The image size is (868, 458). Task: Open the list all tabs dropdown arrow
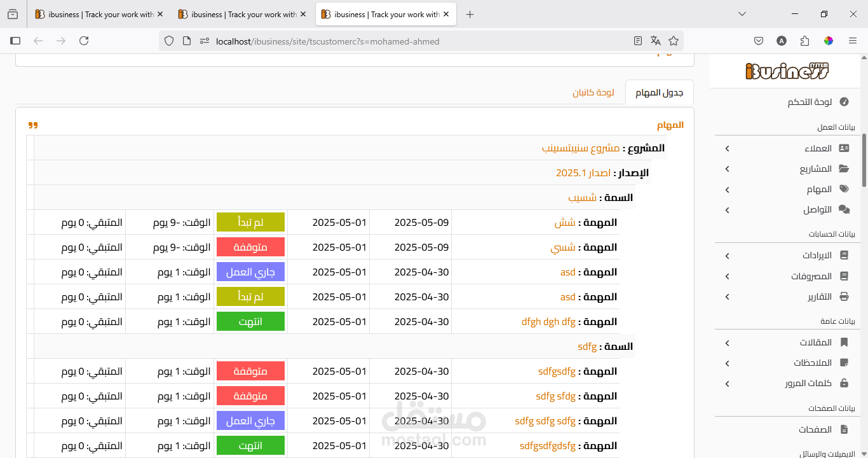(742, 14)
